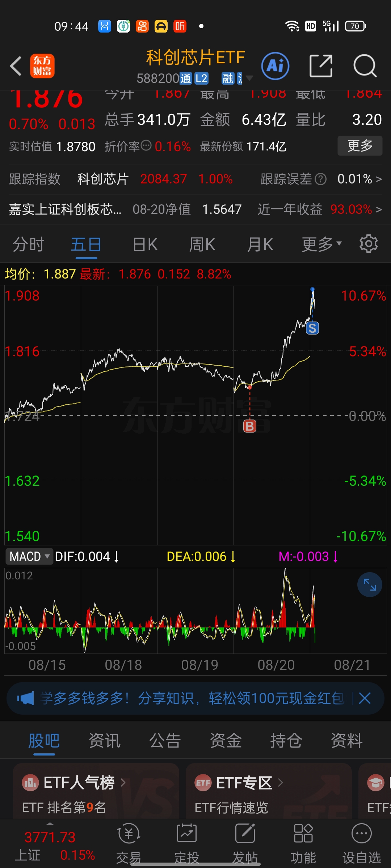Image resolution: width=391 pixels, height=868 pixels.
Task: Switch to the 周K tab
Action: click(202, 244)
